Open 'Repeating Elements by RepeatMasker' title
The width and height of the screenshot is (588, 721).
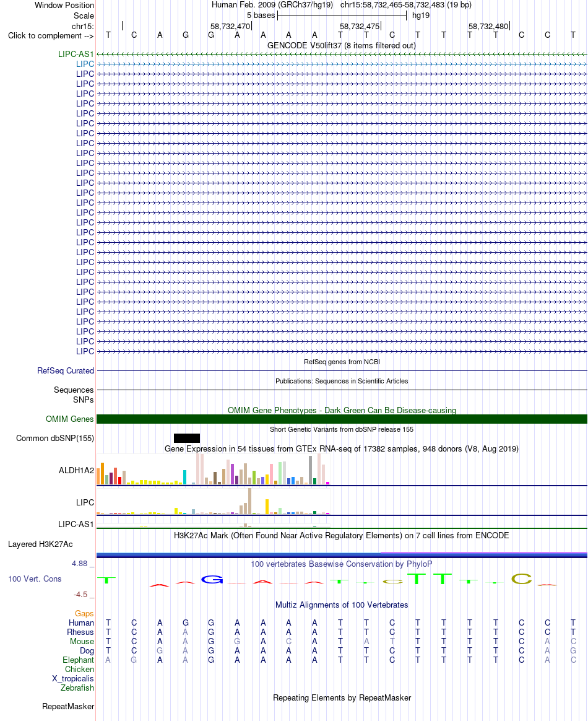pyautogui.click(x=342, y=698)
